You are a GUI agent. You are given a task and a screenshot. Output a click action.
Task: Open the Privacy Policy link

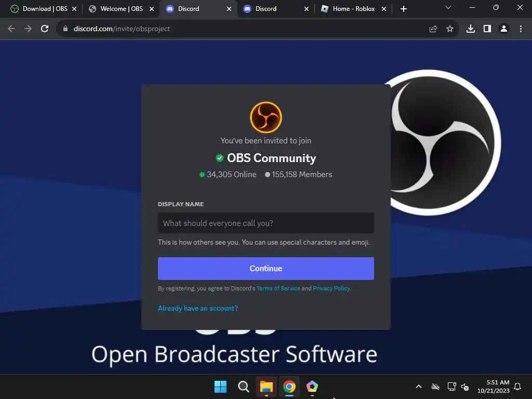coord(331,288)
